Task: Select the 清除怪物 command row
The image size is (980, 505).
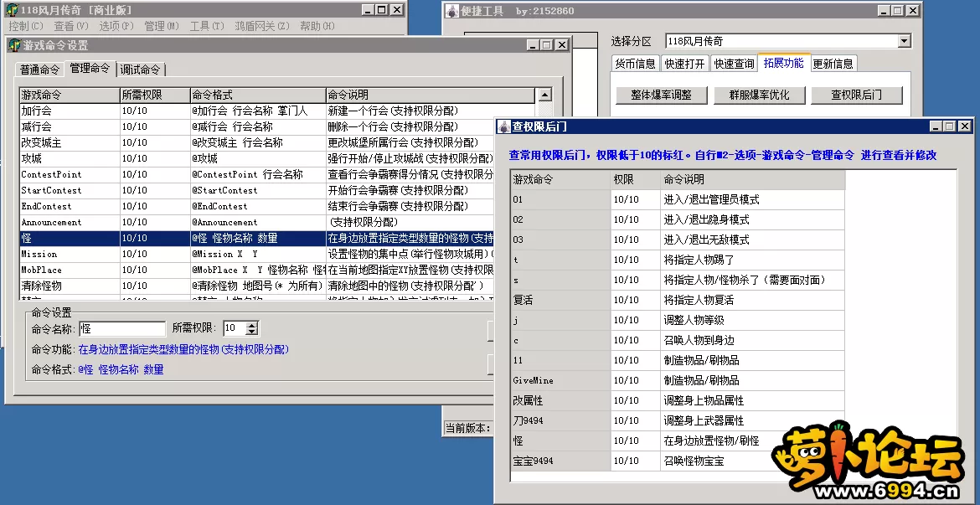Action: [x=257, y=286]
